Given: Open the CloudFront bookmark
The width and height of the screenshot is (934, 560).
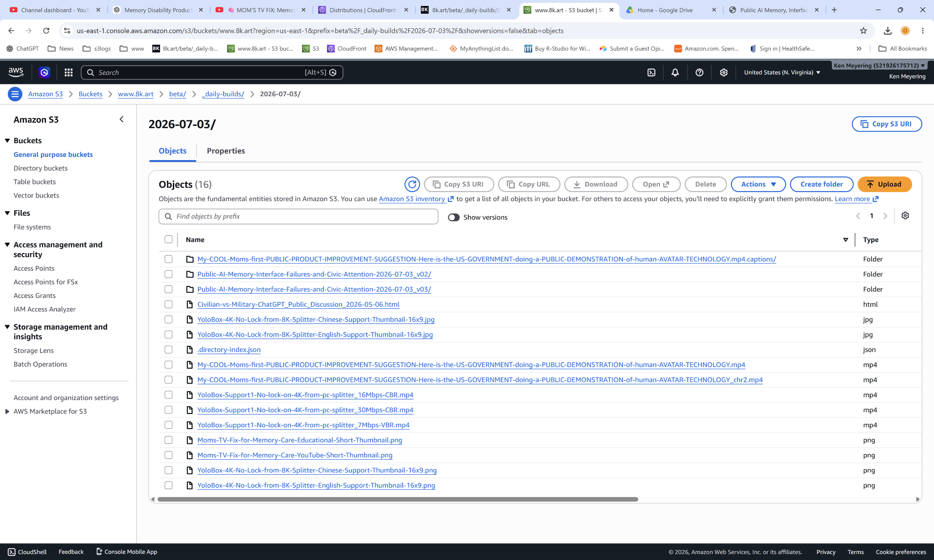Looking at the screenshot, I should click(x=347, y=48).
